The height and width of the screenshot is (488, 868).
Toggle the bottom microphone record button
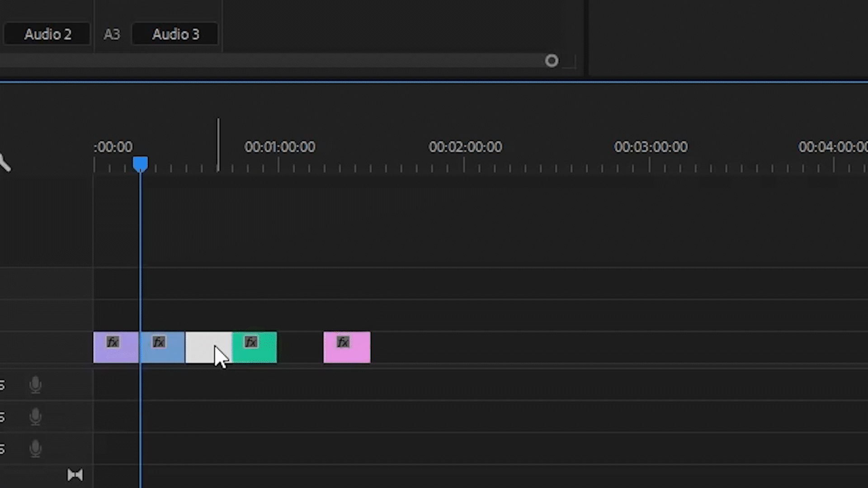point(35,449)
